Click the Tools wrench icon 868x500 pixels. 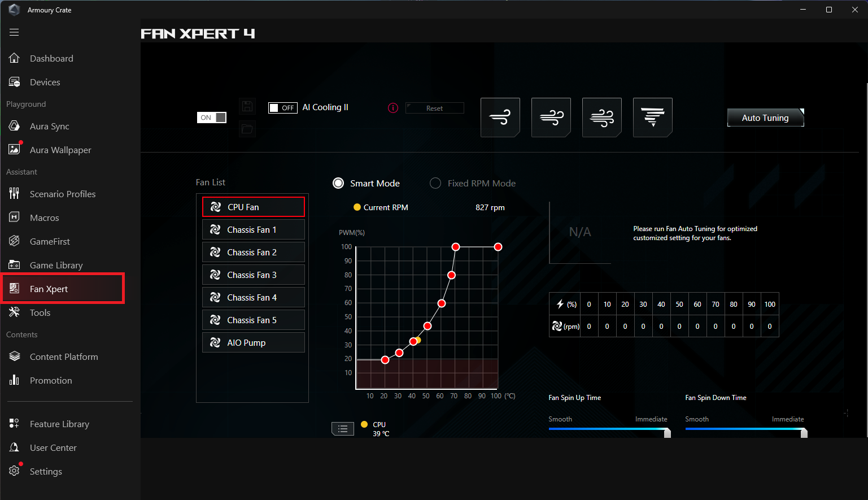pos(15,312)
